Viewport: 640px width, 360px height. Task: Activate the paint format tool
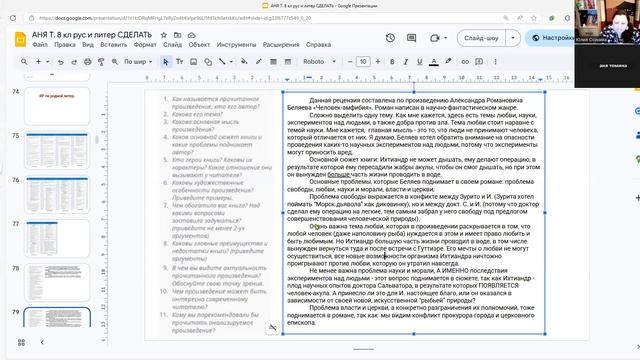click(101, 62)
